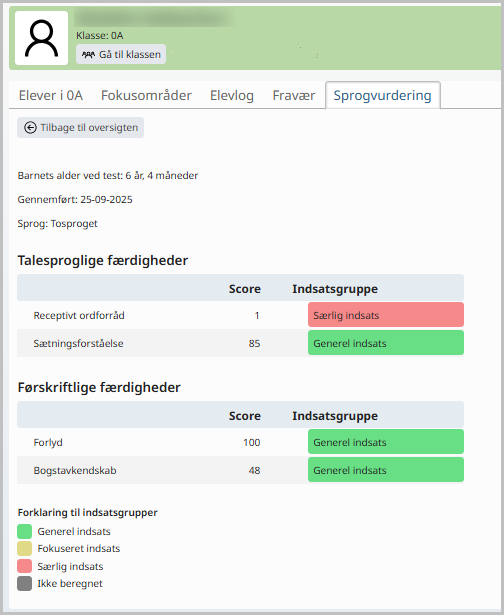Click the yellow Fokuseret indsats legend swatch

(24, 549)
